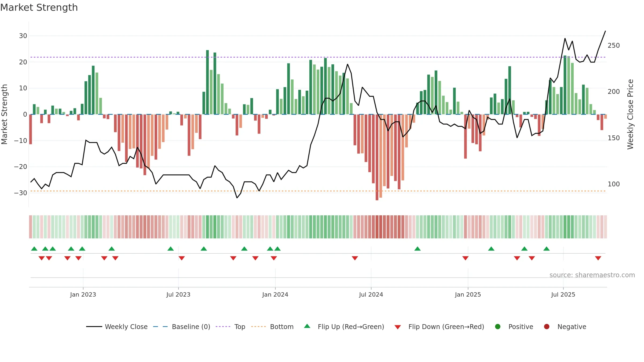Click the Weekly Close Price axis title

pos(630,114)
